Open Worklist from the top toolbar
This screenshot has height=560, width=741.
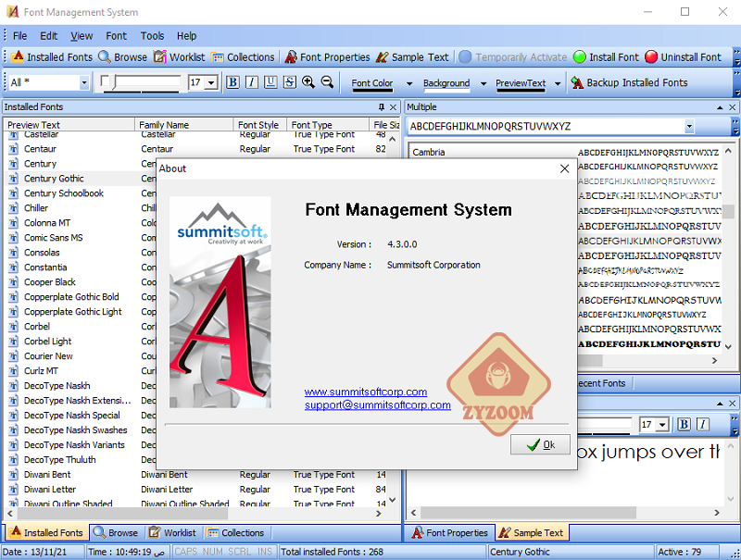179,57
